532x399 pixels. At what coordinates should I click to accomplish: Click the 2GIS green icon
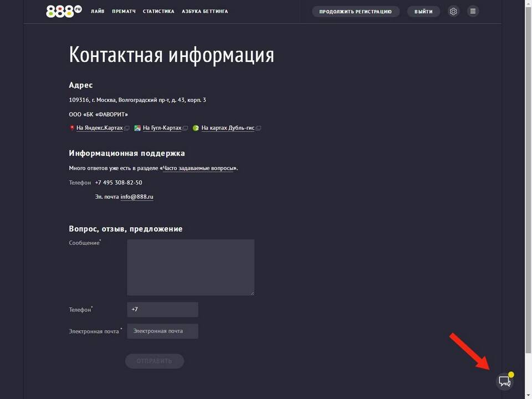196,128
